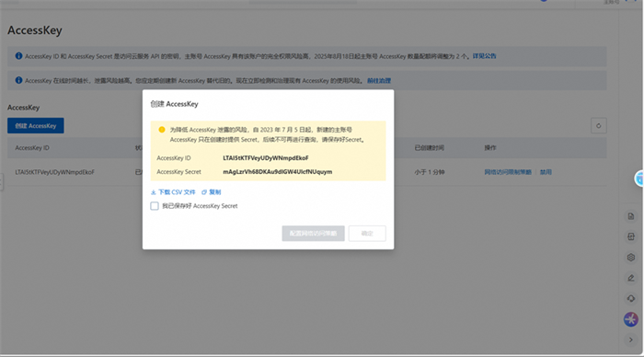Open the 详见公告 announcement link
The width and height of the screenshot is (644, 357).
click(484, 56)
